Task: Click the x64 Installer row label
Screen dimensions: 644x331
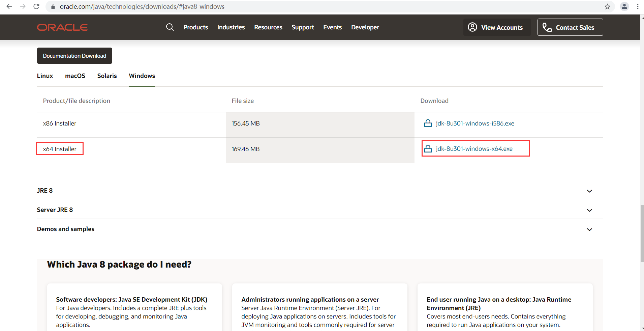Action: tap(60, 149)
